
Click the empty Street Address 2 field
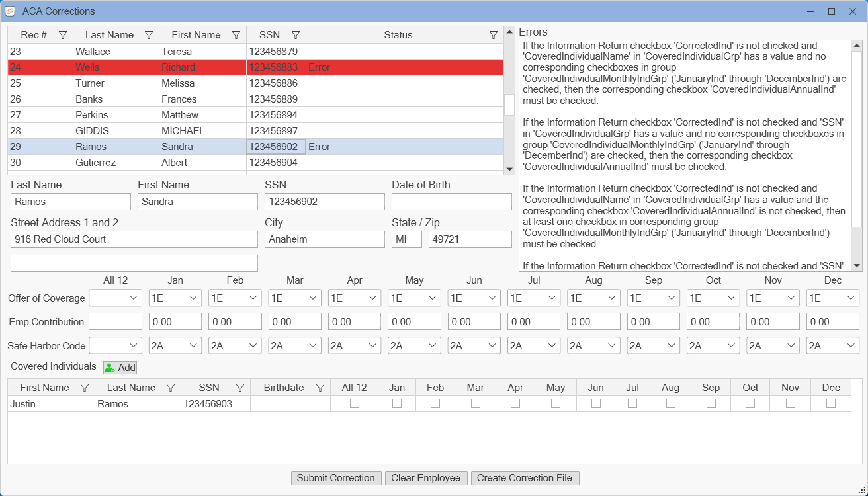[x=134, y=263]
